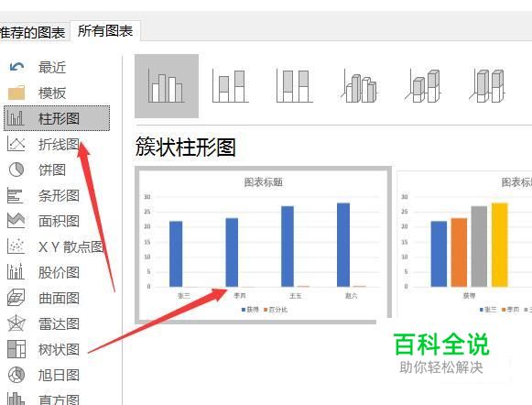Open the 所有图表 tab

coord(105,31)
